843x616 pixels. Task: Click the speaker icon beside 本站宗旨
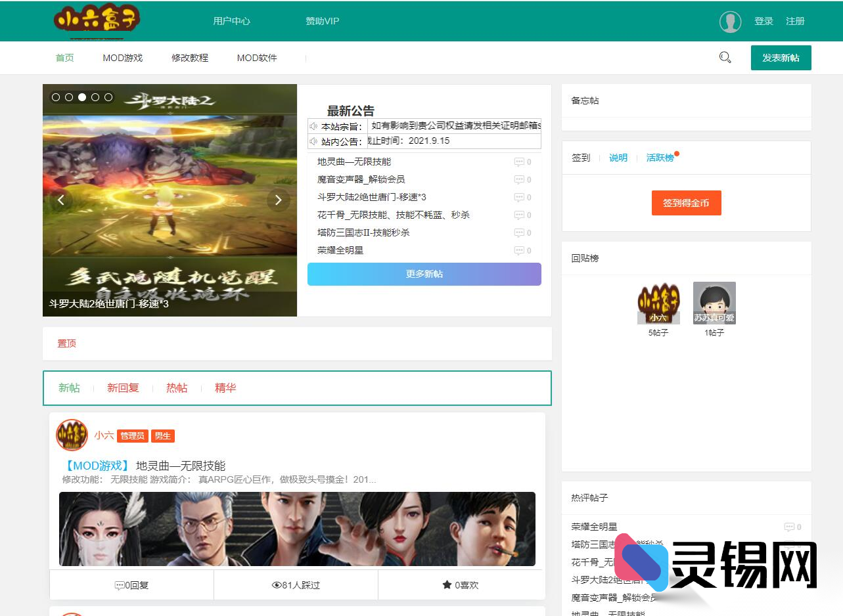click(314, 125)
